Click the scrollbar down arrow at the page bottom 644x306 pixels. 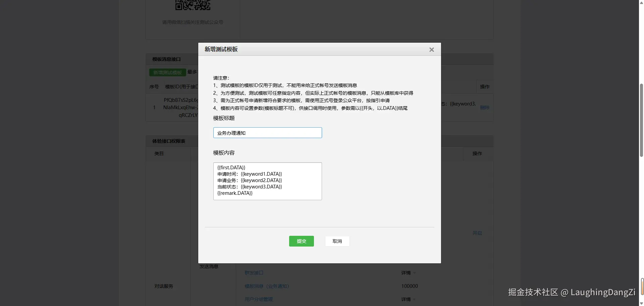pyautogui.click(x=641, y=303)
